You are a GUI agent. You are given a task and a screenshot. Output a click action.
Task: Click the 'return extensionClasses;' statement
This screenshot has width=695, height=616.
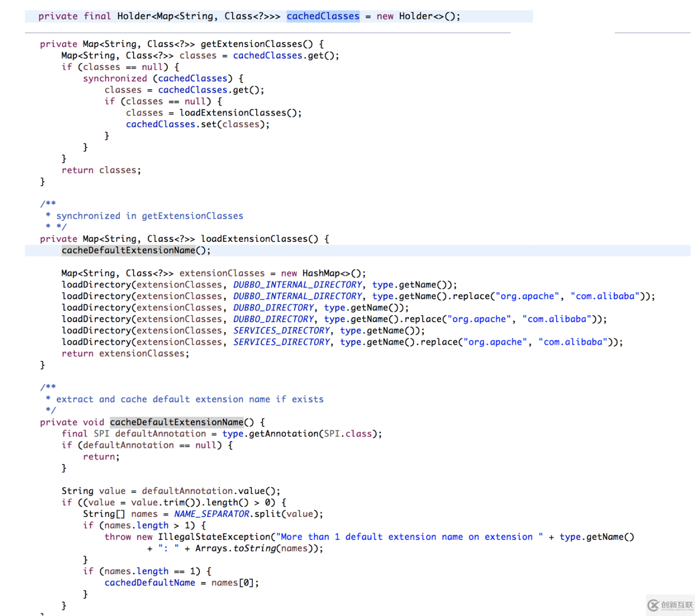[125, 354]
